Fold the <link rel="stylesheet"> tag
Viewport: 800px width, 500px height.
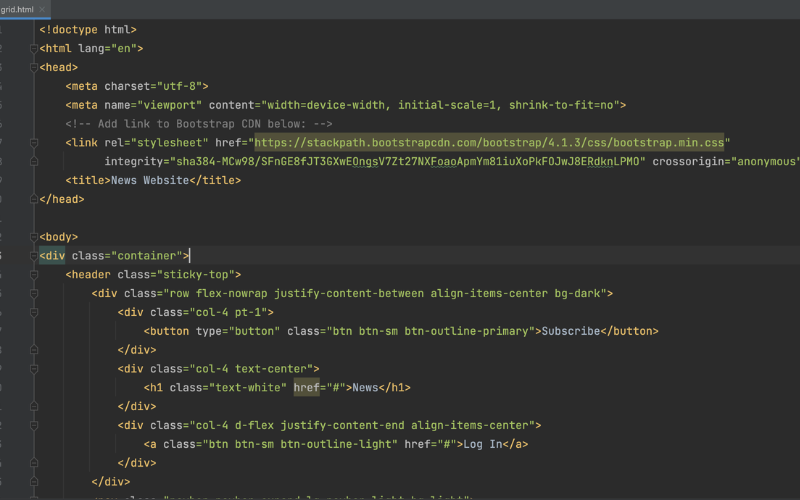coord(34,143)
